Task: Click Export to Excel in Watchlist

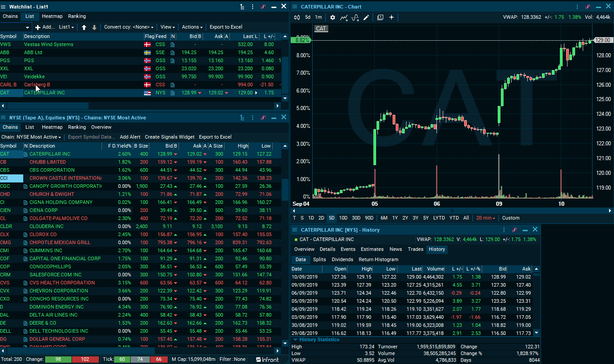Action: pyautogui.click(x=226, y=27)
